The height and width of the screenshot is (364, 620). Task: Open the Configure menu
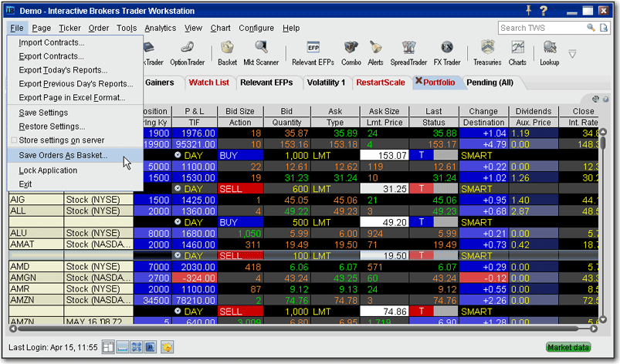(256, 28)
